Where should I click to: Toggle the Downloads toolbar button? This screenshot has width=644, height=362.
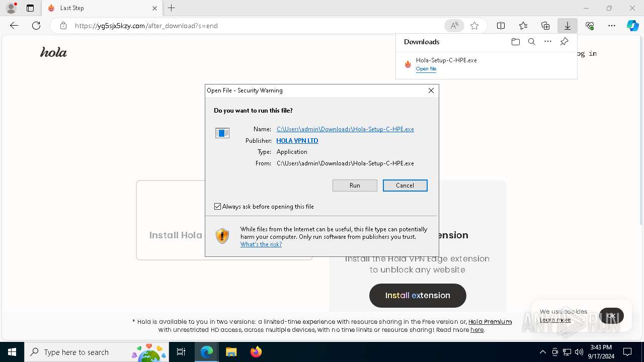568,26
